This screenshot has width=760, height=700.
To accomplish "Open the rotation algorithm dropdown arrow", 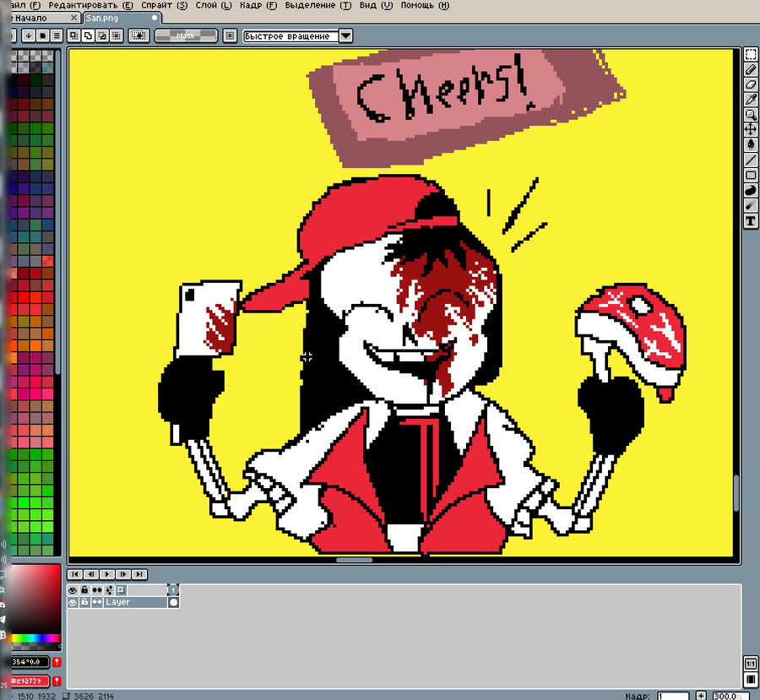I will 345,35.
